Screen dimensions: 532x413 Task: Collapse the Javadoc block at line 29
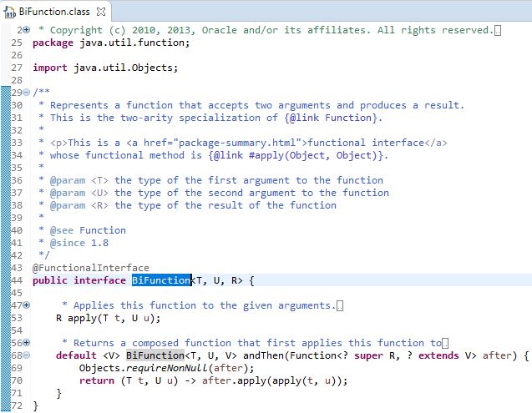point(27,93)
